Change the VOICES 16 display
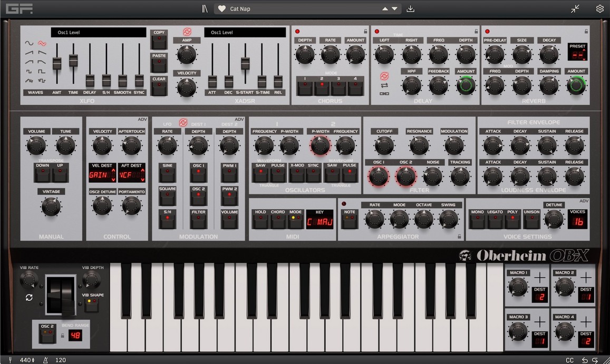Viewport: 610px width, 364px height. click(x=577, y=222)
